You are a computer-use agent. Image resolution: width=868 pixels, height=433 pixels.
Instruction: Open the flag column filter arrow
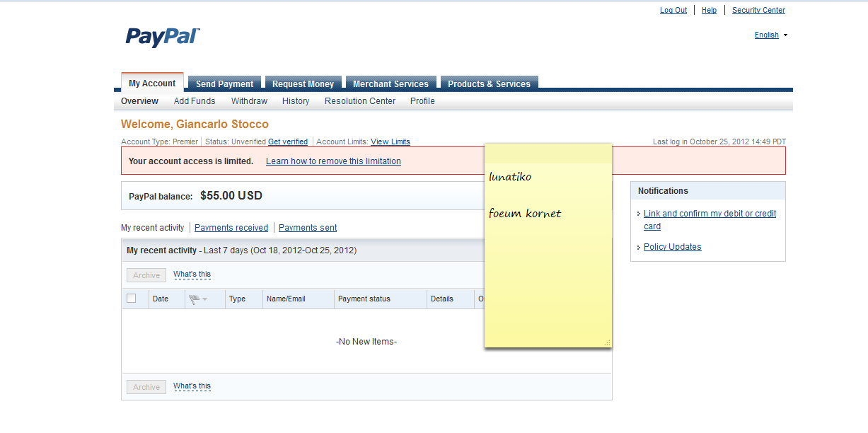point(205,299)
